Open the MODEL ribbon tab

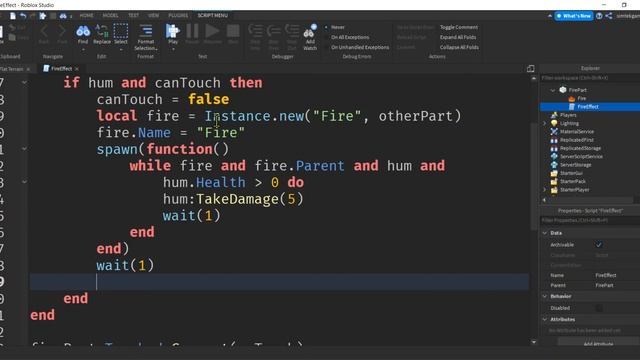110,16
